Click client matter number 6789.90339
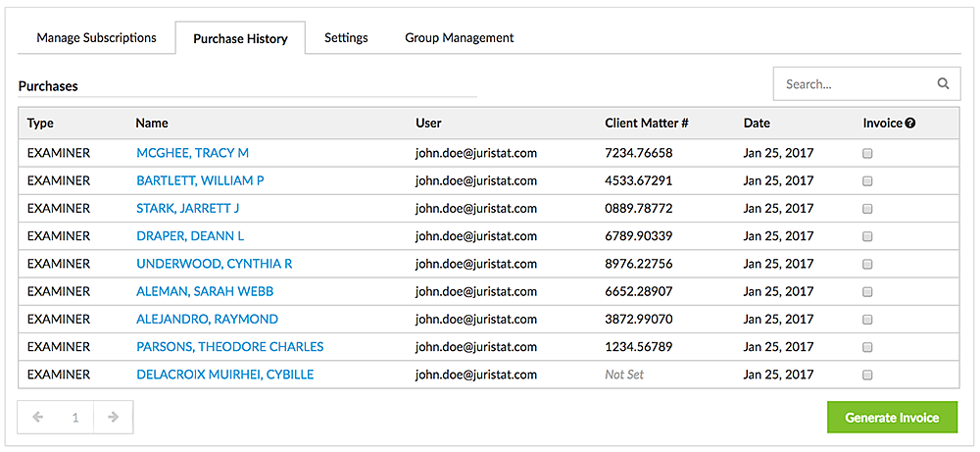This screenshot has height=452, width=980. click(639, 235)
